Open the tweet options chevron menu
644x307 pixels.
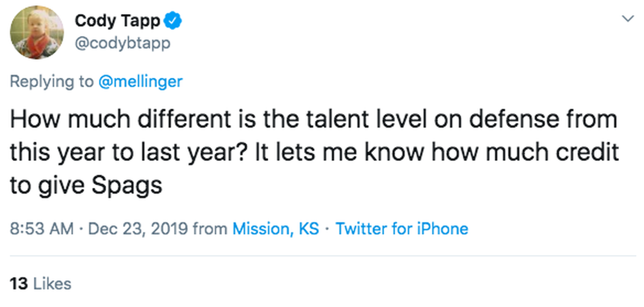coord(627,19)
